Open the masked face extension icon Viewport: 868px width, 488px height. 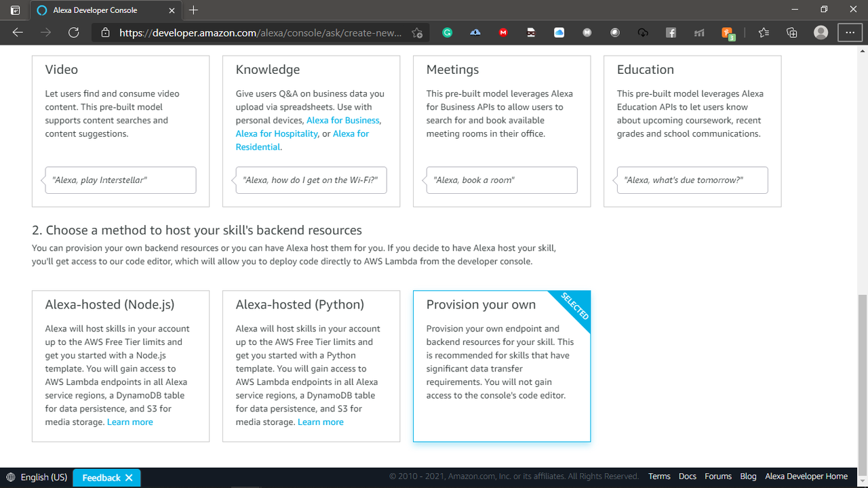tap(531, 32)
